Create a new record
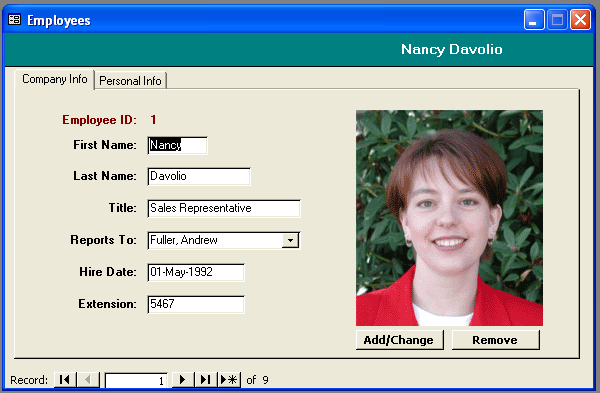Screen dimensions: 600x393 (229, 380)
